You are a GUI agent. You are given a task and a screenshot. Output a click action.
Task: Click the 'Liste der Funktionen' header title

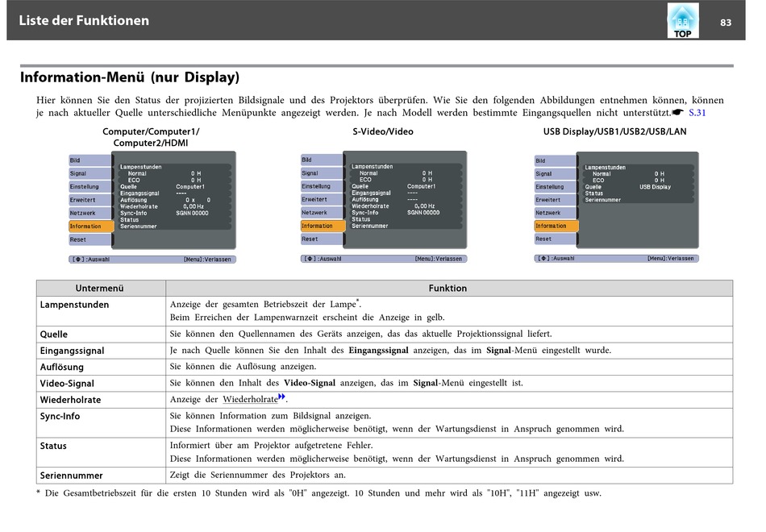pos(84,20)
